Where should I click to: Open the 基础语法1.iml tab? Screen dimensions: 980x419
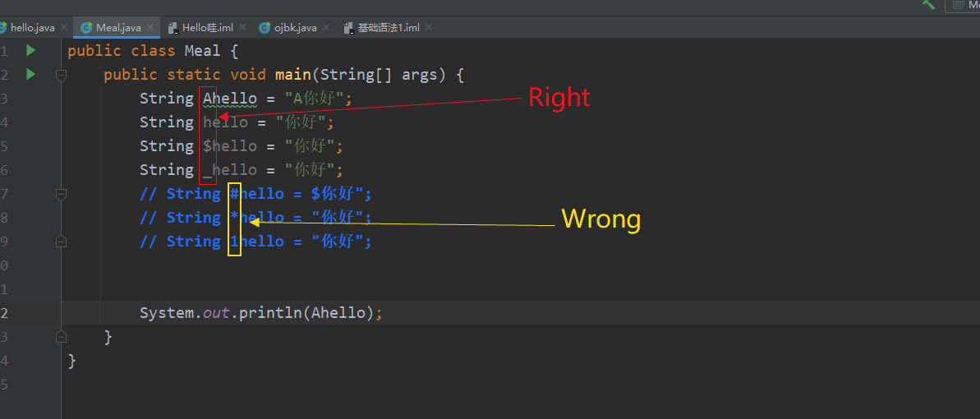pos(388,27)
